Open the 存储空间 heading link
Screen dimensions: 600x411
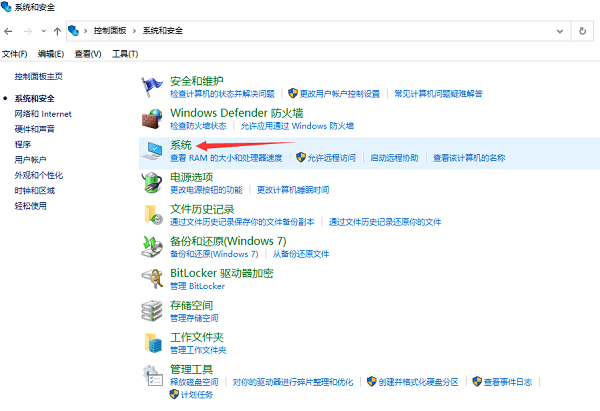point(191,305)
